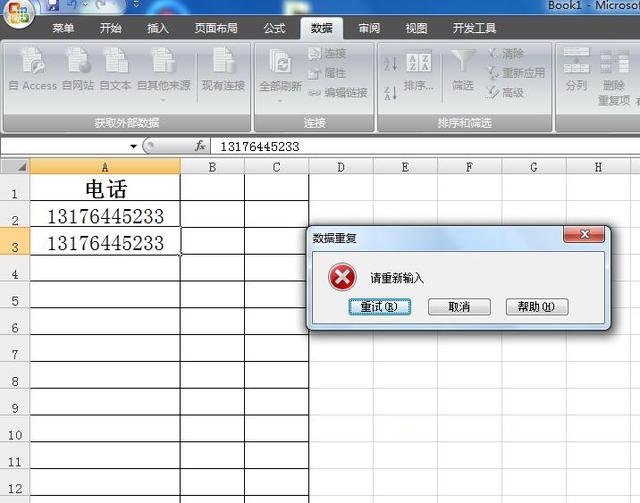
Task: Open the 开发工具 tab
Action: coord(474,28)
